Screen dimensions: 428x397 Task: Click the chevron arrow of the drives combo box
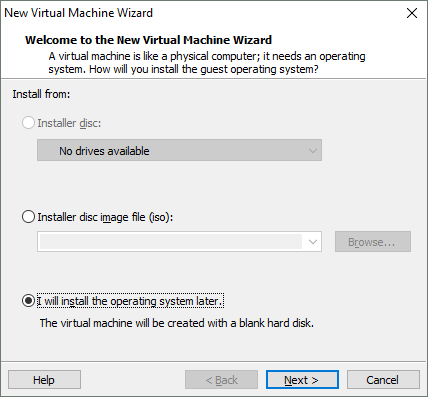coord(313,151)
